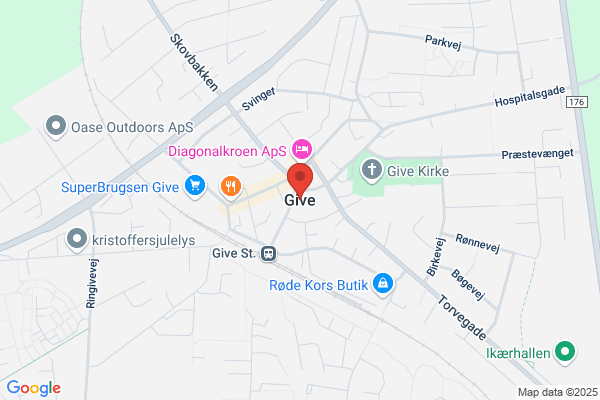Screen dimensions: 600x400
Task: Select the Oase Outdoors ApS grey pin
Action: pyautogui.click(x=56, y=127)
